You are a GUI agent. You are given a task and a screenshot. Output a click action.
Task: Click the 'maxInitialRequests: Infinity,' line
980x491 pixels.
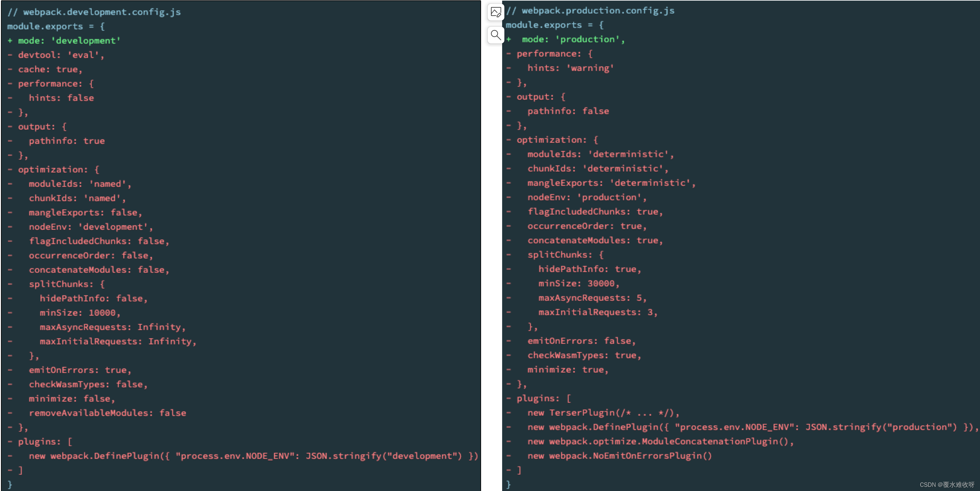pos(118,342)
